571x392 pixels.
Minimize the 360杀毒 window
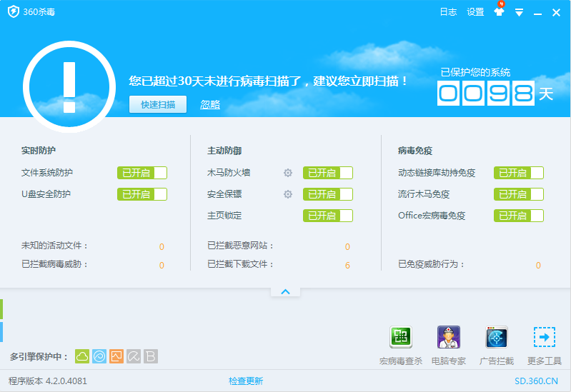(x=537, y=14)
